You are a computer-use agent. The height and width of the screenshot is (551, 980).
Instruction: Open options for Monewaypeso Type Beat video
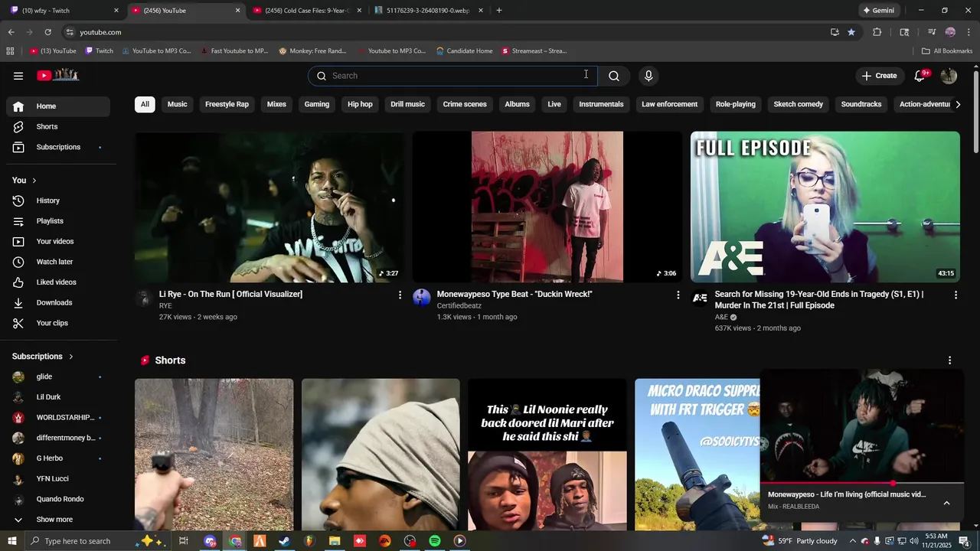pos(678,295)
